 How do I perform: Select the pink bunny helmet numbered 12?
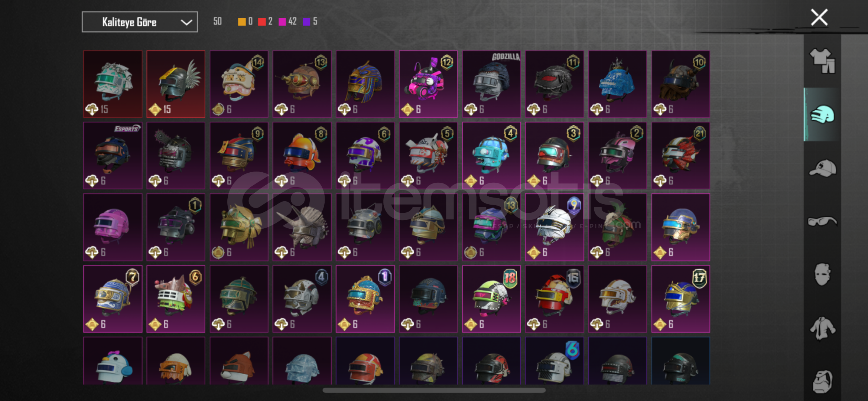click(428, 84)
